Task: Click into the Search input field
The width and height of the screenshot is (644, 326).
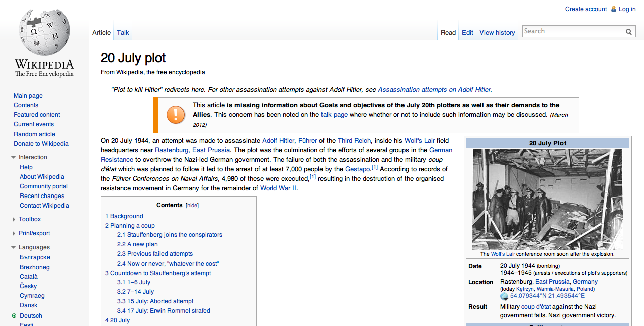Action: tap(574, 31)
